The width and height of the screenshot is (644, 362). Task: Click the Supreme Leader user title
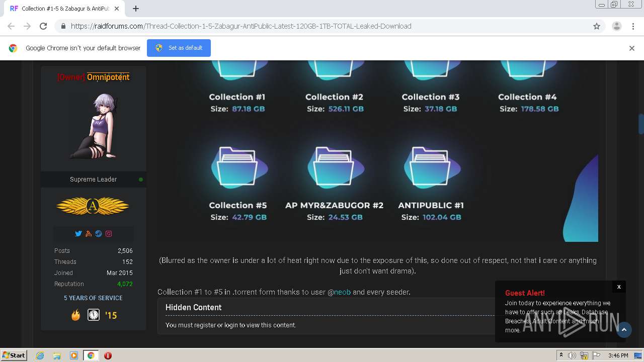click(x=93, y=179)
